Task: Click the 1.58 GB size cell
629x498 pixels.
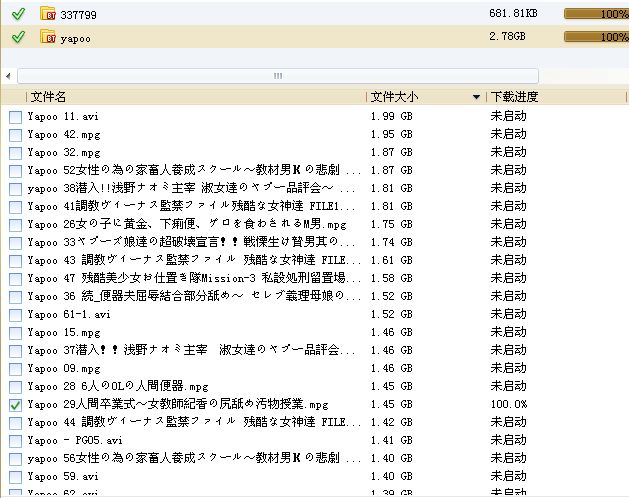Action: tap(392, 278)
